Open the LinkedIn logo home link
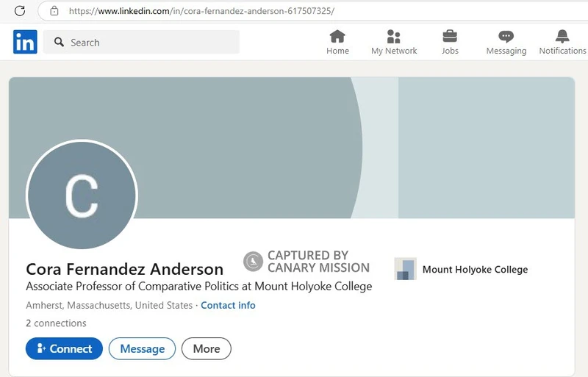 25,42
